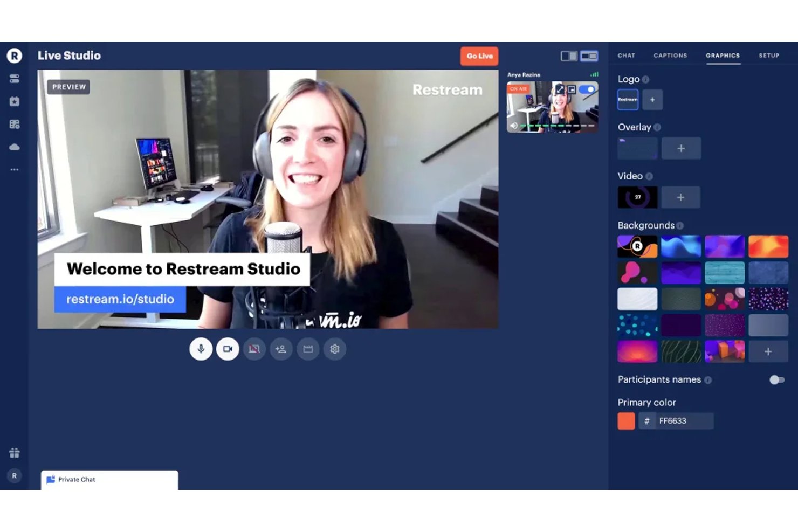Select the existing overlay thumbnail
798x532 pixels.
[x=637, y=148]
